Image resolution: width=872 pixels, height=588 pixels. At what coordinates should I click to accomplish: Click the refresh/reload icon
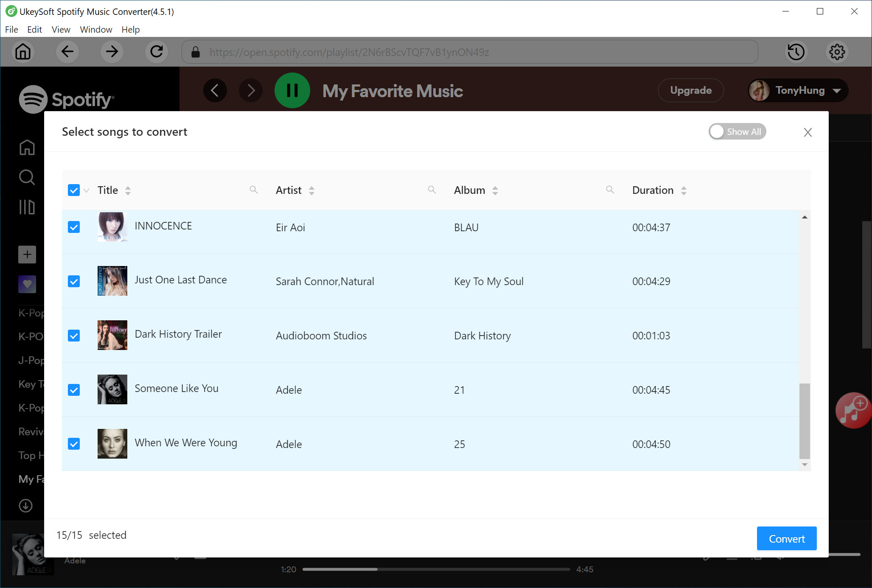click(156, 52)
